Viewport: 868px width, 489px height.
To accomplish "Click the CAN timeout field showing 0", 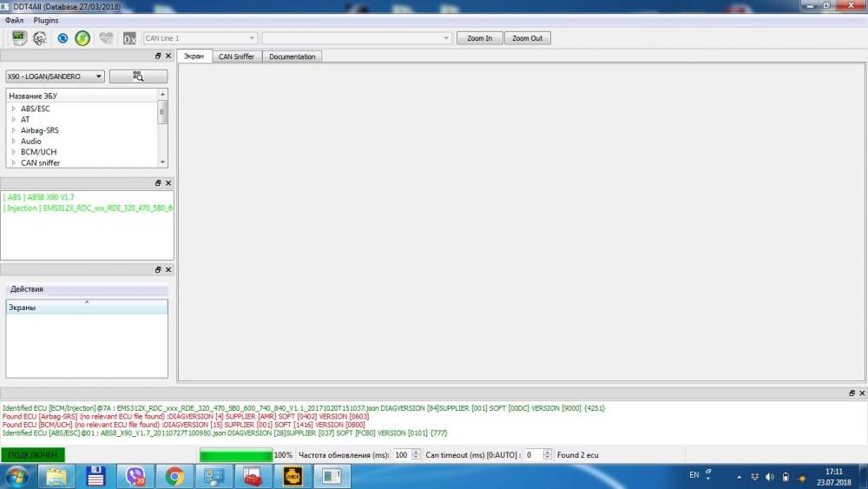I will 533,455.
